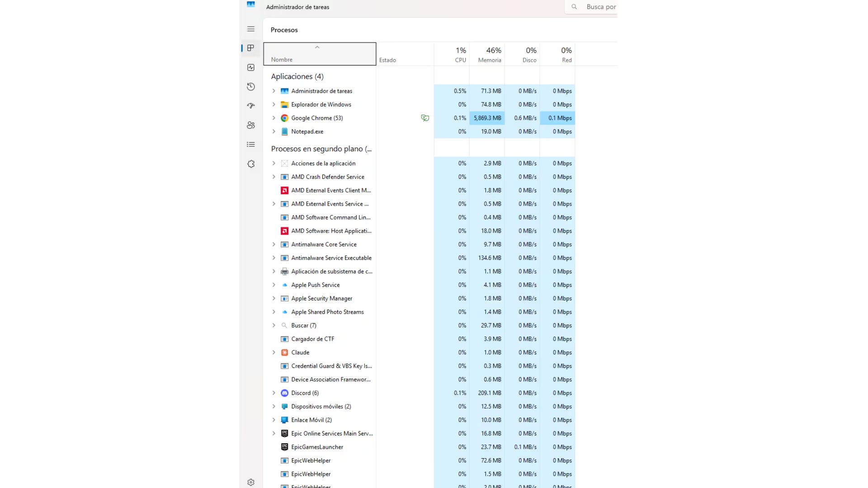Viewport: 868px width, 488px height.
Task: Click the Aplicaciones (4) group heading
Action: (297, 76)
